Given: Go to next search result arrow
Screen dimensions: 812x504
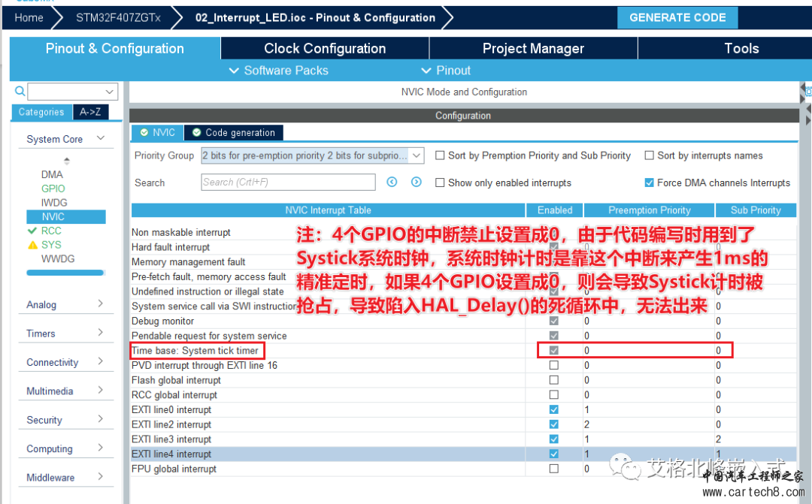Looking at the screenshot, I should 417,182.
